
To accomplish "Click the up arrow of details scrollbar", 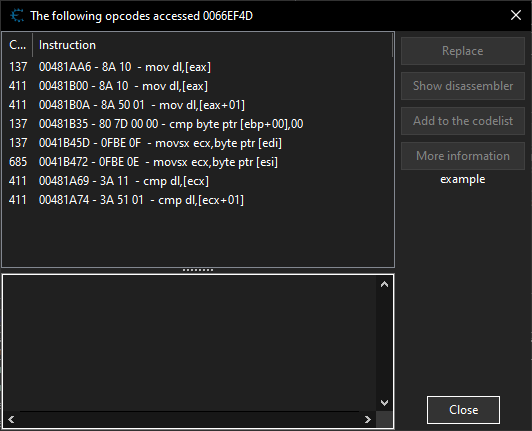I will 384,284.
